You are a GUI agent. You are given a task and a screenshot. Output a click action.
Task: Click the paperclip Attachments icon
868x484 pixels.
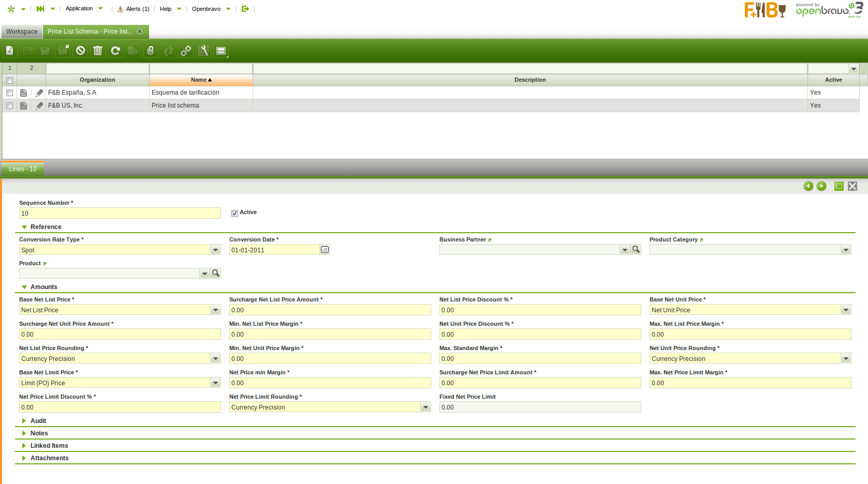pyautogui.click(x=151, y=51)
